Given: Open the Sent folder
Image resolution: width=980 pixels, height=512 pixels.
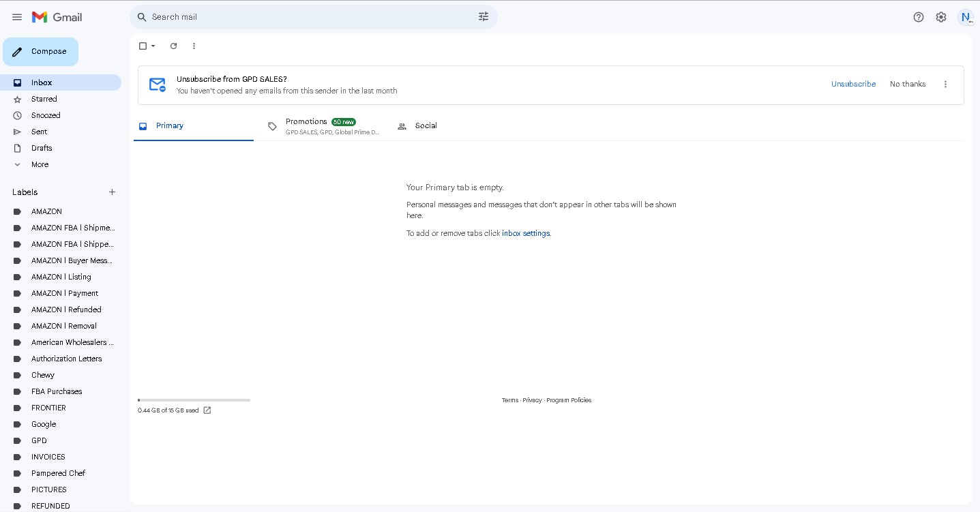Looking at the screenshot, I should [61, 132].
